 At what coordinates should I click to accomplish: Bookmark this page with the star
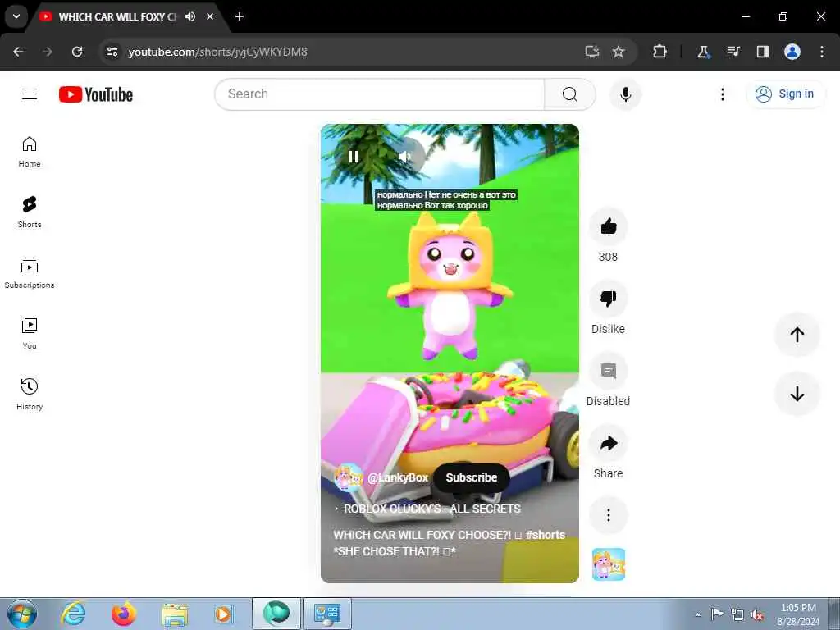(x=619, y=52)
